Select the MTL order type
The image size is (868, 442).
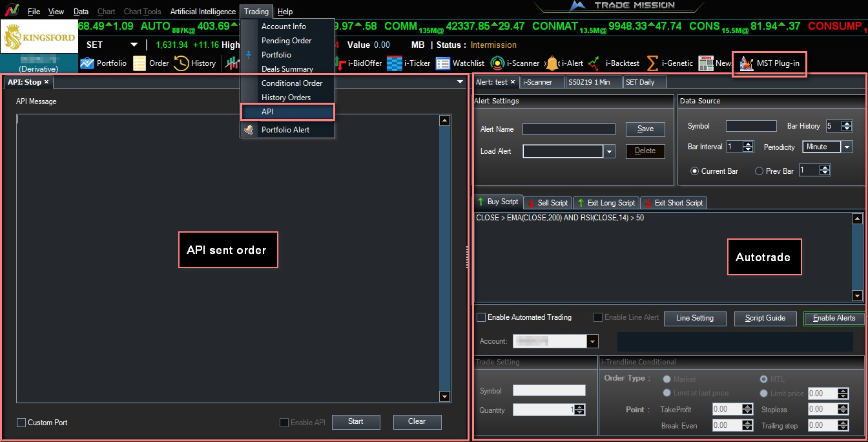(764, 379)
